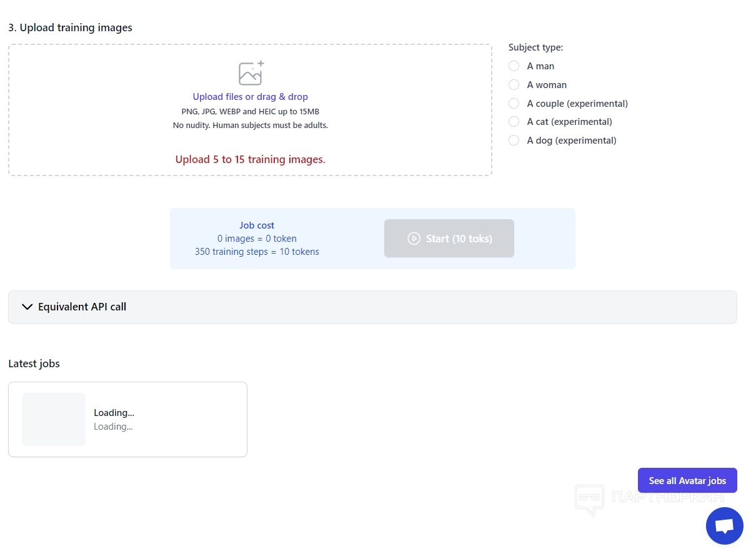Click the "Upload 5 to 15 training images" notice

(250, 159)
